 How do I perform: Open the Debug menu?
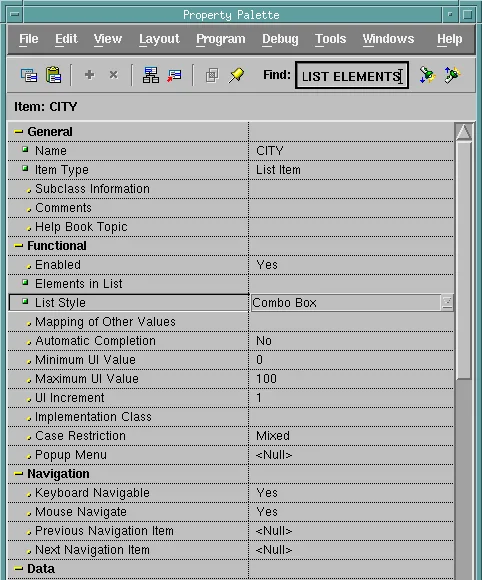pyautogui.click(x=280, y=39)
